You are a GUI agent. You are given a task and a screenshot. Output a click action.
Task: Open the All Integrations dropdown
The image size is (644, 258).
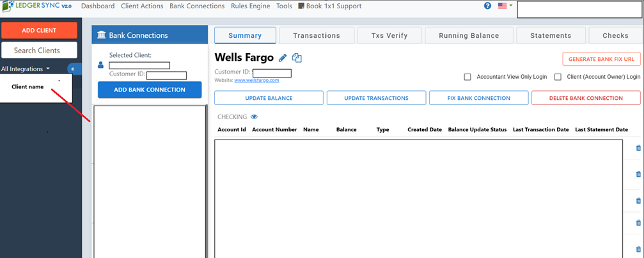26,69
